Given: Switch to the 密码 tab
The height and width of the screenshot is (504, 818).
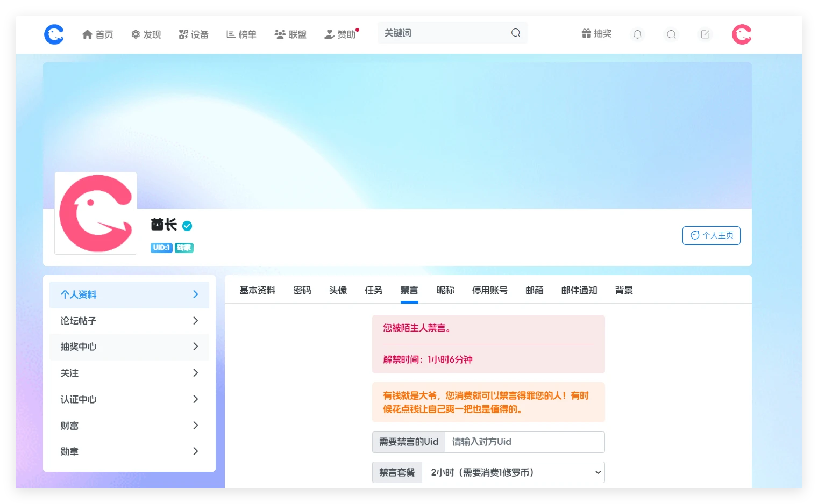Looking at the screenshot, I should tap(302, 291).
